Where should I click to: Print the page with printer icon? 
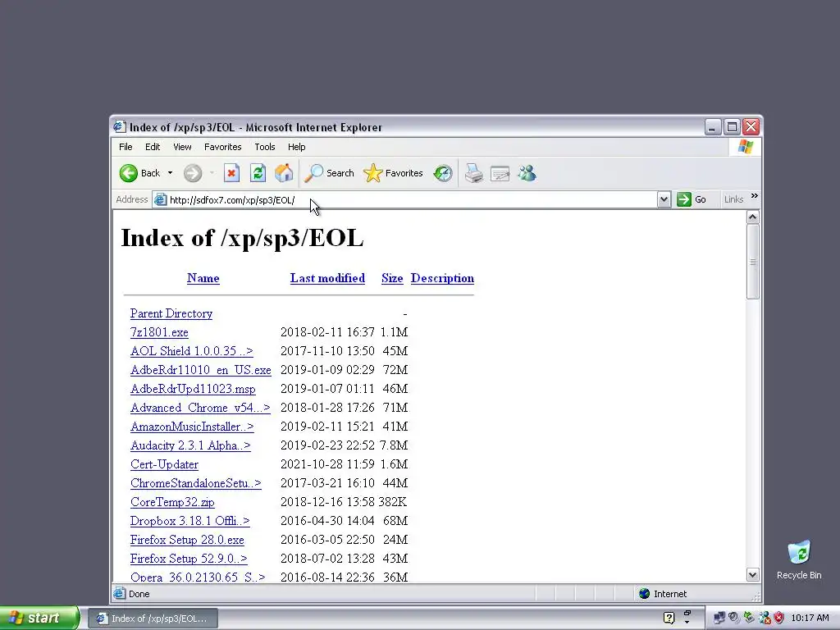point(474,173)
